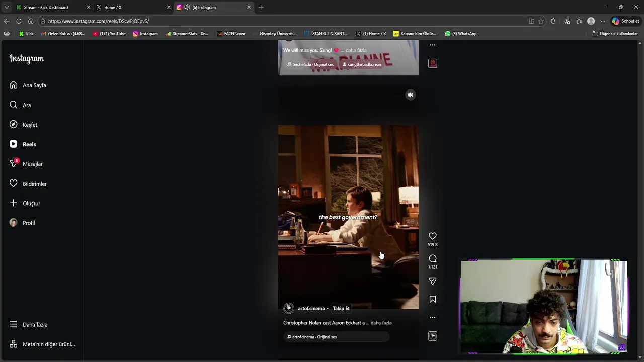Image resolution: width=644 pixels, height=362 pixels.
Task: Open Ara search in sidebar
Action: [20, 105]
